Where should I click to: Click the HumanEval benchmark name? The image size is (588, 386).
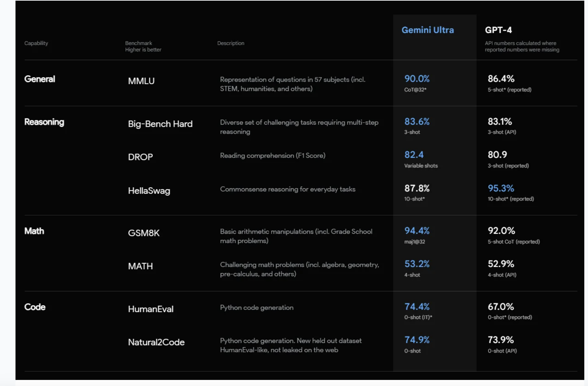click(151, 309)
